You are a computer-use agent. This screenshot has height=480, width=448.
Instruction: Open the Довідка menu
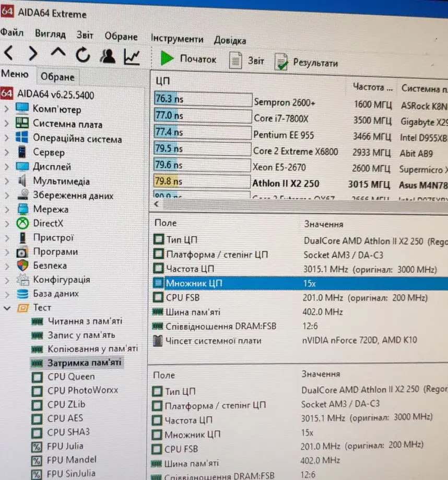pyautogui.click(x=230, y=40)
